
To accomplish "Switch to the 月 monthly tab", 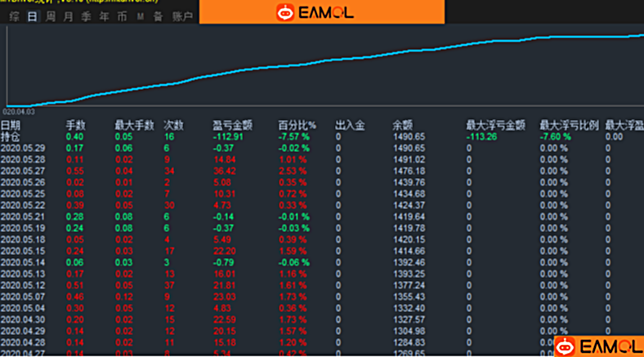I will 68,16.
